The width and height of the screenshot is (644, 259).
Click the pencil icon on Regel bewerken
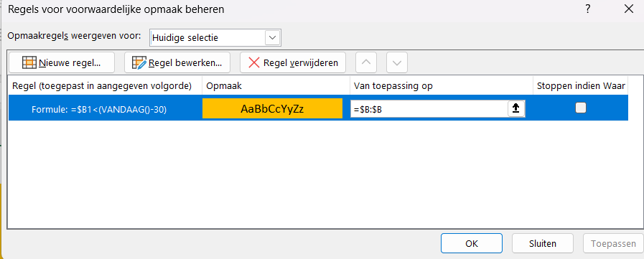pos(139,63)
